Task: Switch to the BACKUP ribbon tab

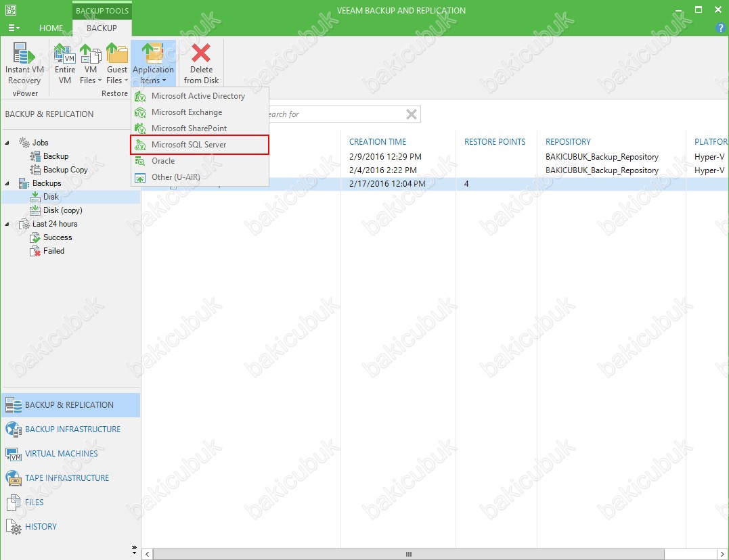Action: (102, 28)
